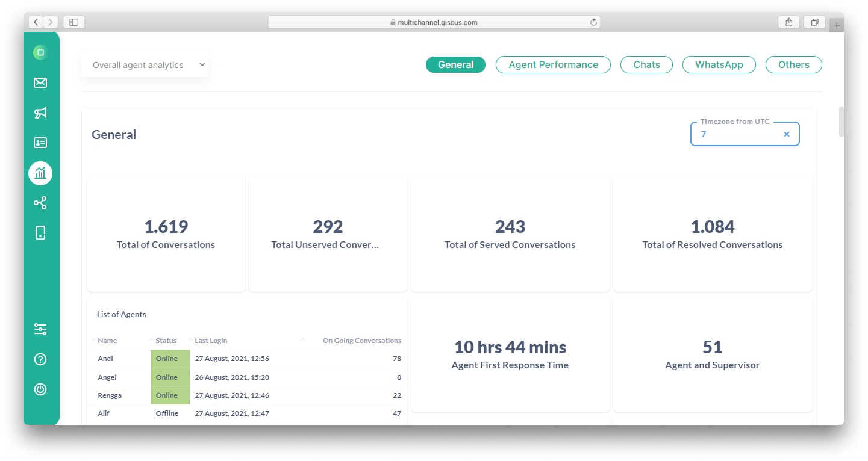Image resolution: width=868 pixels, height=461 pixels.
Task: Click the Safari address bar
Action: [434, 22]
